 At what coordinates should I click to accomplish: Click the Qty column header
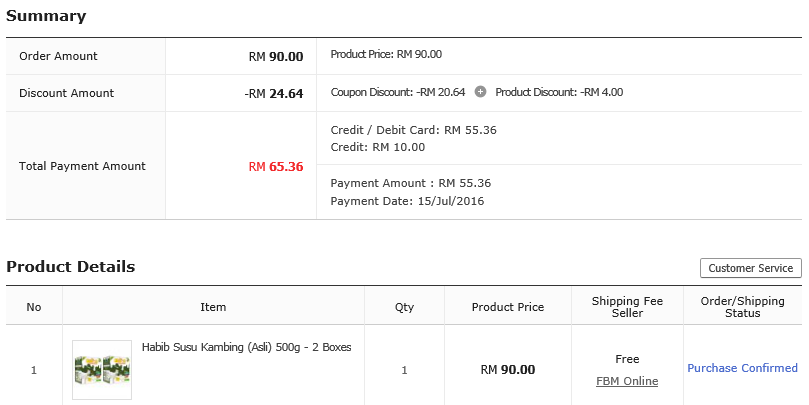pos(404,307)
